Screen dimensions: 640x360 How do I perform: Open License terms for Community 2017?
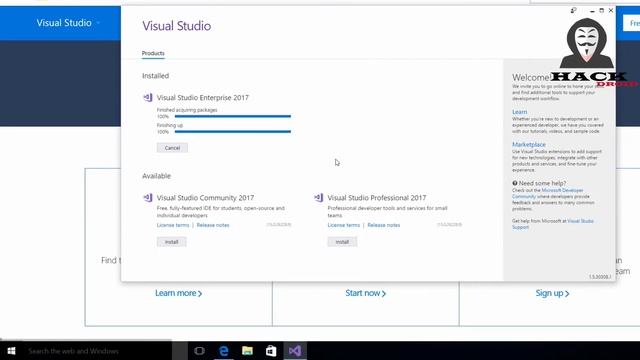coord(173,225)
